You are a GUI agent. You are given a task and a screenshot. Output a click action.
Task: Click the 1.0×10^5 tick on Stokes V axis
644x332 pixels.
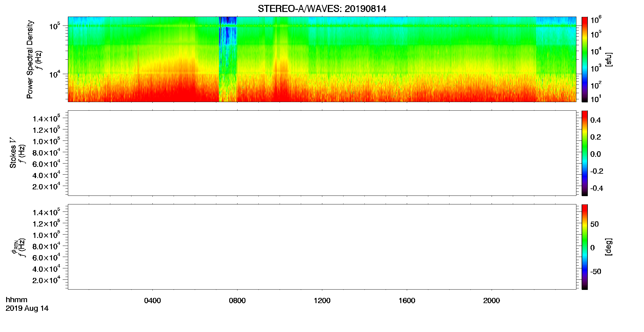tap(46, 141)
